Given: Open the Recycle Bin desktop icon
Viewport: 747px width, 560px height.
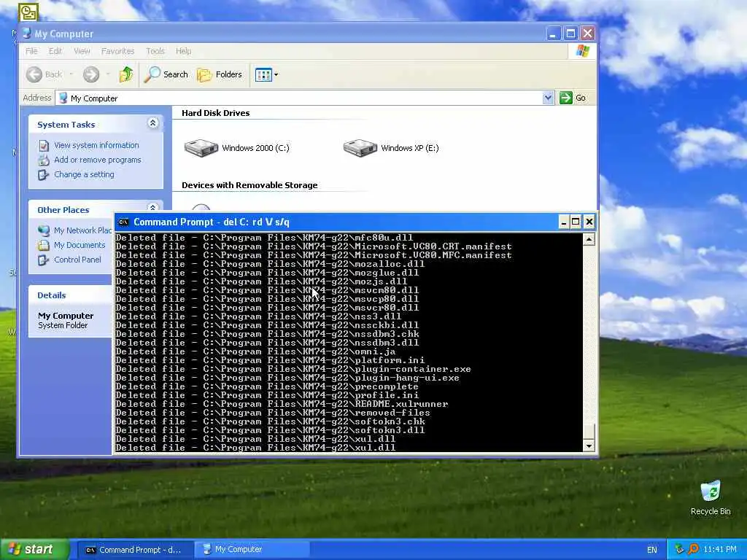Looking at the screenshot, I should point(711,498).
